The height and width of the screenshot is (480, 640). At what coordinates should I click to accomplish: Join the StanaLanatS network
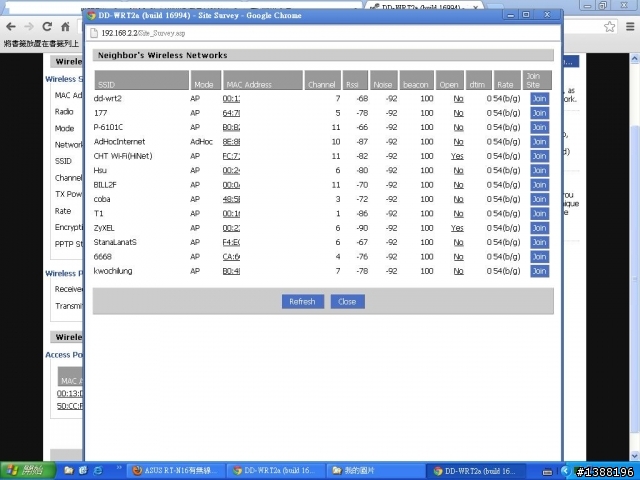(x=539, y=242)
